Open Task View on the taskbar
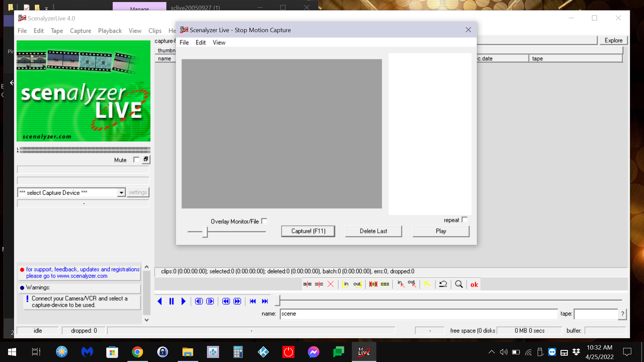The height and width of the screenshot is (362, 644). 36,352
